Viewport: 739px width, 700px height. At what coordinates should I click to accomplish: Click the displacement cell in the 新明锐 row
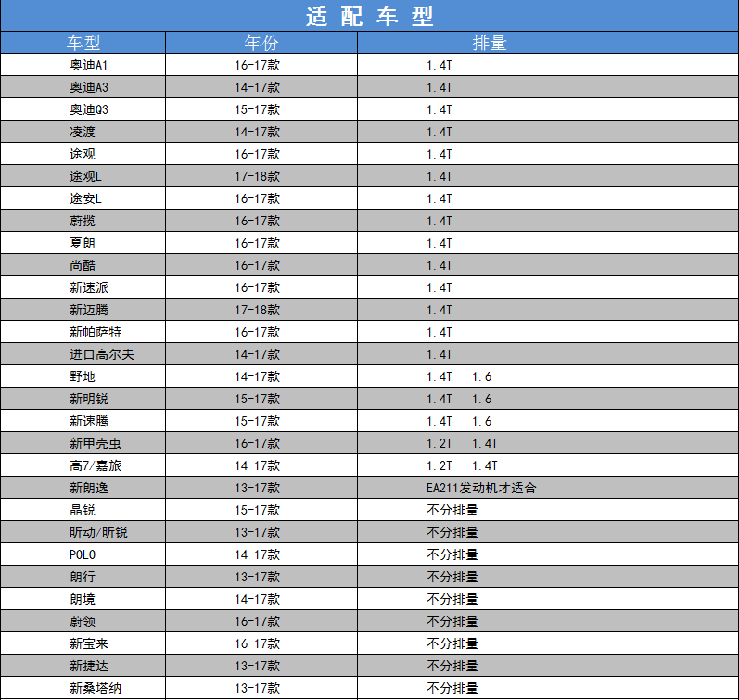pos(548,399)
